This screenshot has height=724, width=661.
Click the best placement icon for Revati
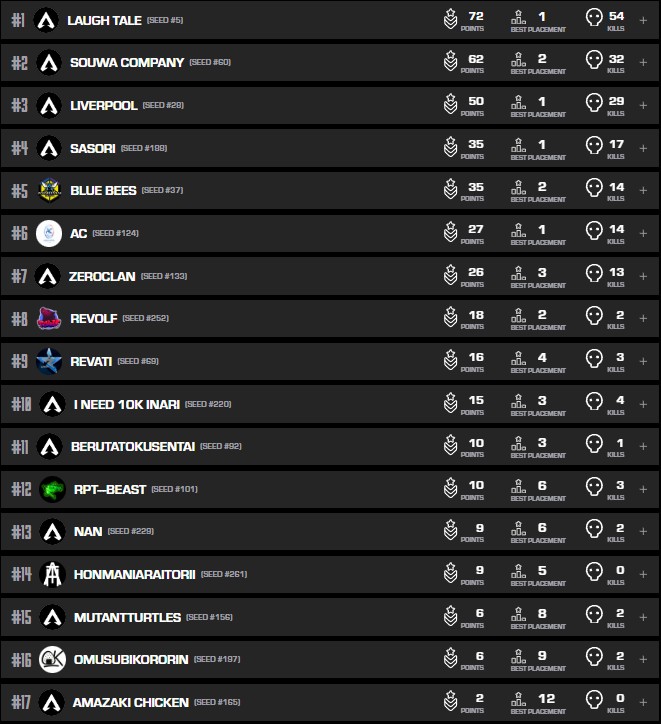click(x=518, y=361)
